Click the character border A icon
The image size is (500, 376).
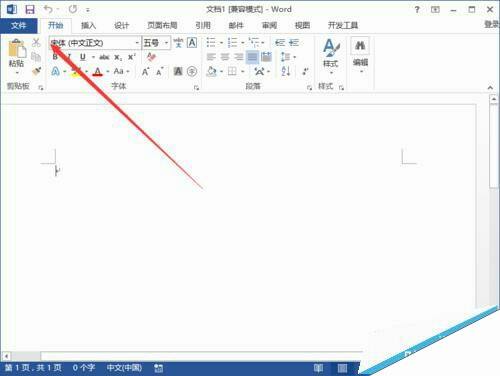[x=192, y=43]
